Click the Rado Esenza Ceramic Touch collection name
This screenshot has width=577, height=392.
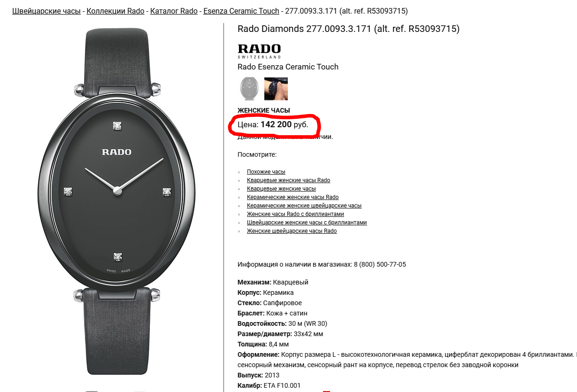[x=288, y=67]
